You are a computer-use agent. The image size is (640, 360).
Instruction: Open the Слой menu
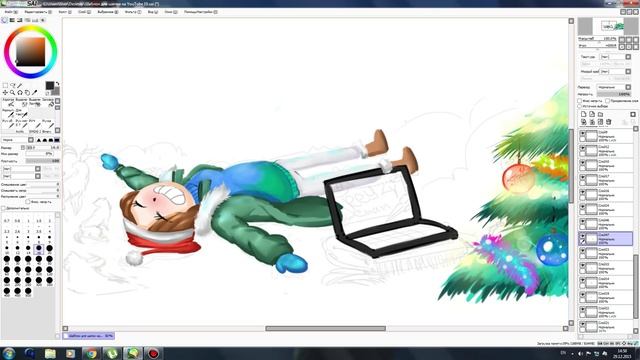coord(84,12)
